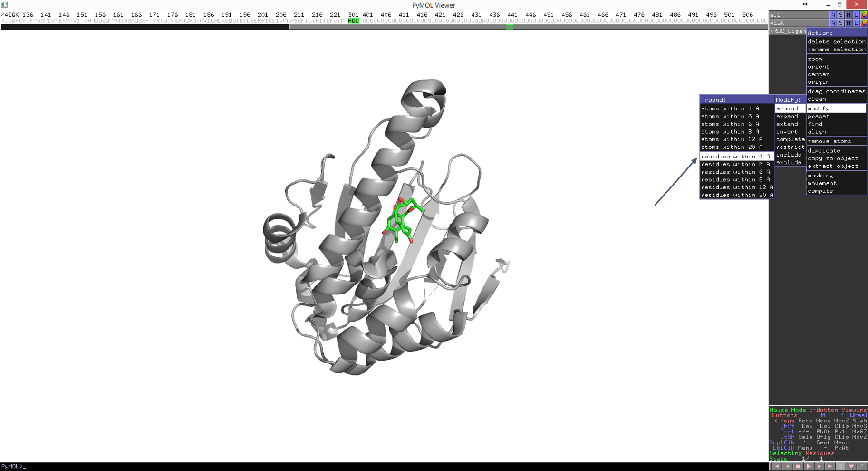This screenshot has width=868, height=471.
Task: Step back one frame
Action: click(x=787, y=467)
